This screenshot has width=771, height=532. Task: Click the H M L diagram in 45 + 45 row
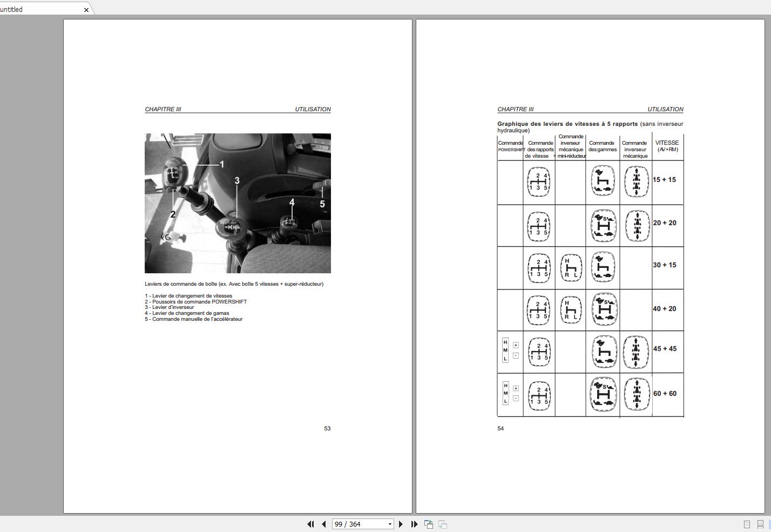coord(505,351)
